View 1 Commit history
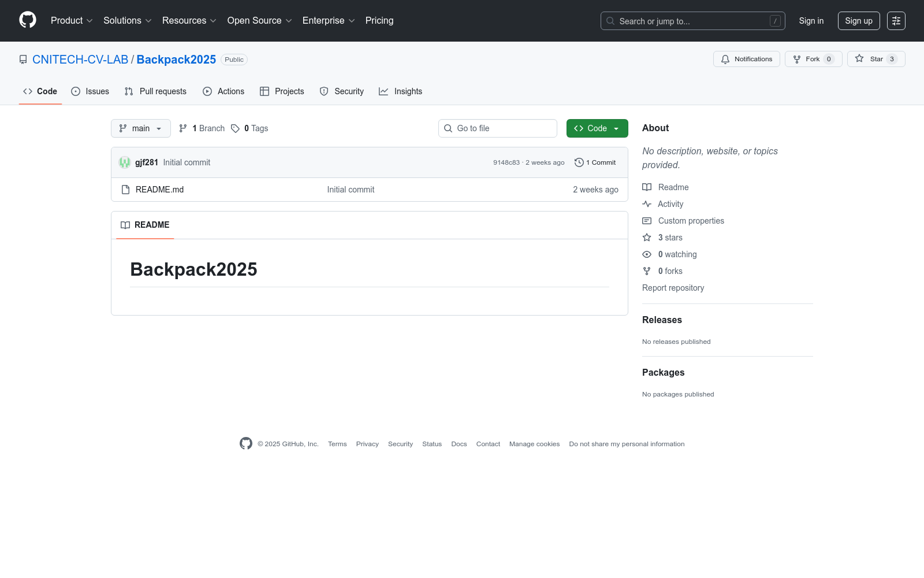 (x=595, y=162)
